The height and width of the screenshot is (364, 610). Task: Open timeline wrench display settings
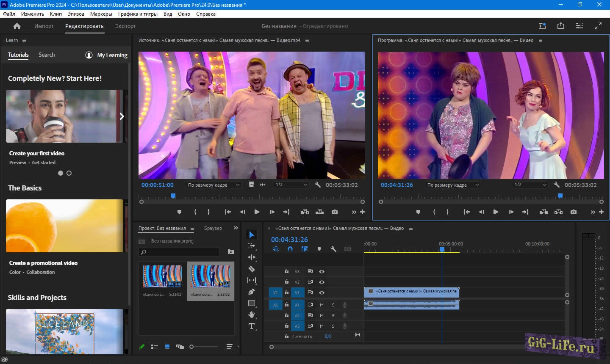(x=333, y=249)
